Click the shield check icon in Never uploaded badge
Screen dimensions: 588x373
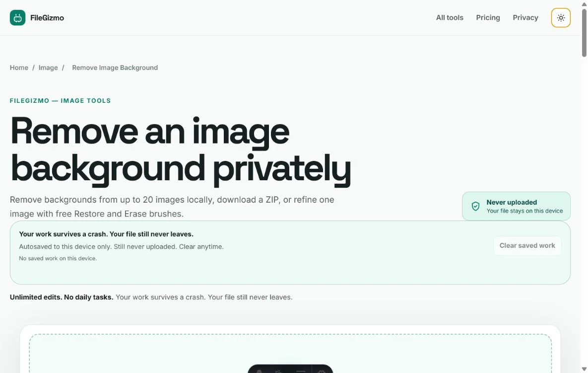(x=475, y=206)
